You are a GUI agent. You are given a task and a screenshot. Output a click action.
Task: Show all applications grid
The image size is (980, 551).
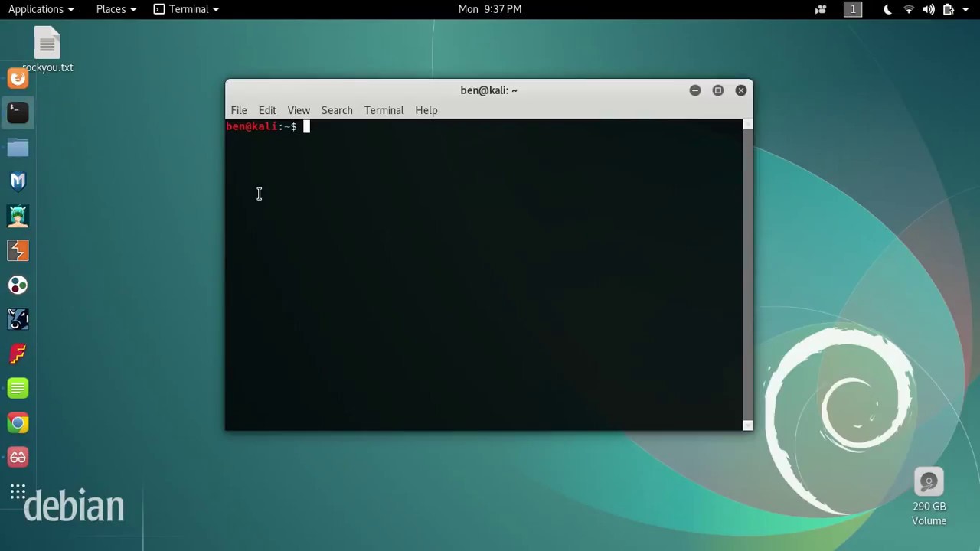18,491
